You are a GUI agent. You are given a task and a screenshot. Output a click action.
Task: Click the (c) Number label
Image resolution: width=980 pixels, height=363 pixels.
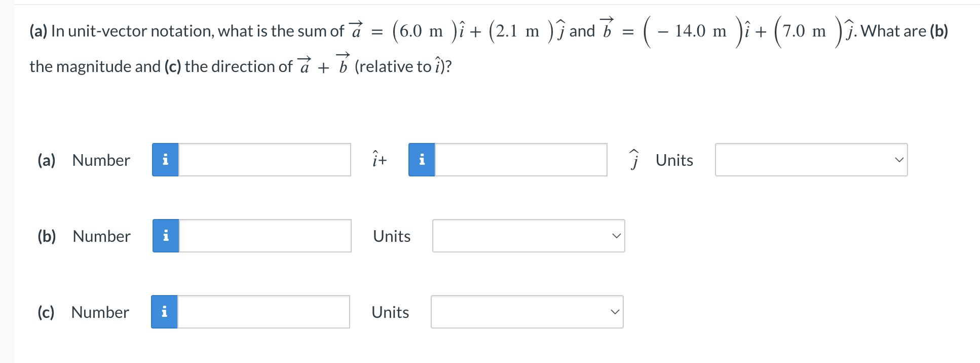[99, 312]
